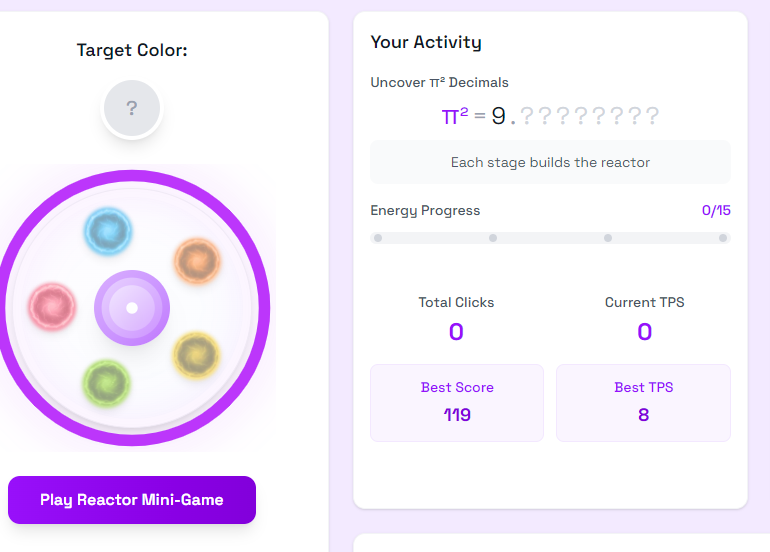Tap the purple reactor core center

[132, 308]
